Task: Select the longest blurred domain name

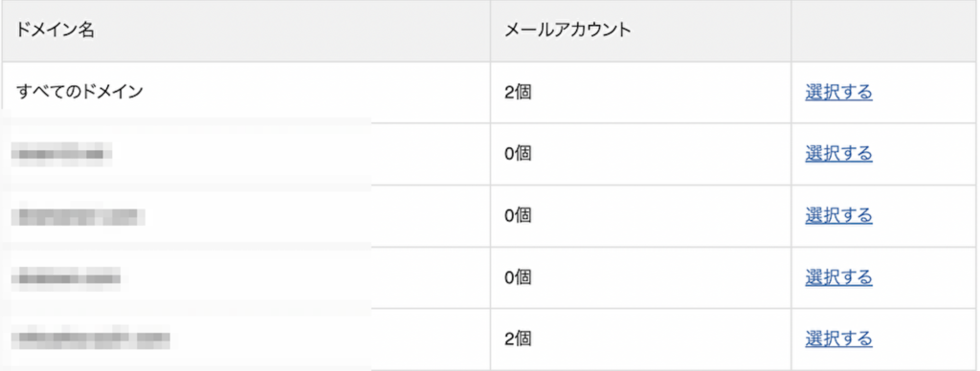Action: coord(91,339)
